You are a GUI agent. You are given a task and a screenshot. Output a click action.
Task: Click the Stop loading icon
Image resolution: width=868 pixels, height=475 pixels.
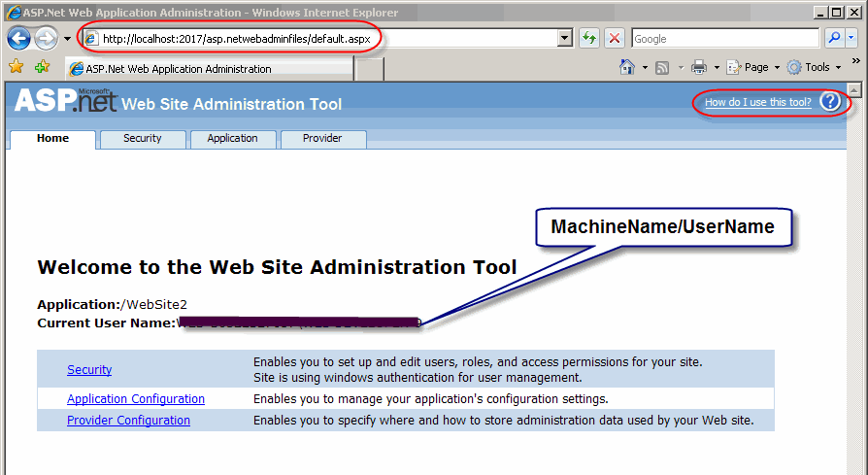[615, 39]
